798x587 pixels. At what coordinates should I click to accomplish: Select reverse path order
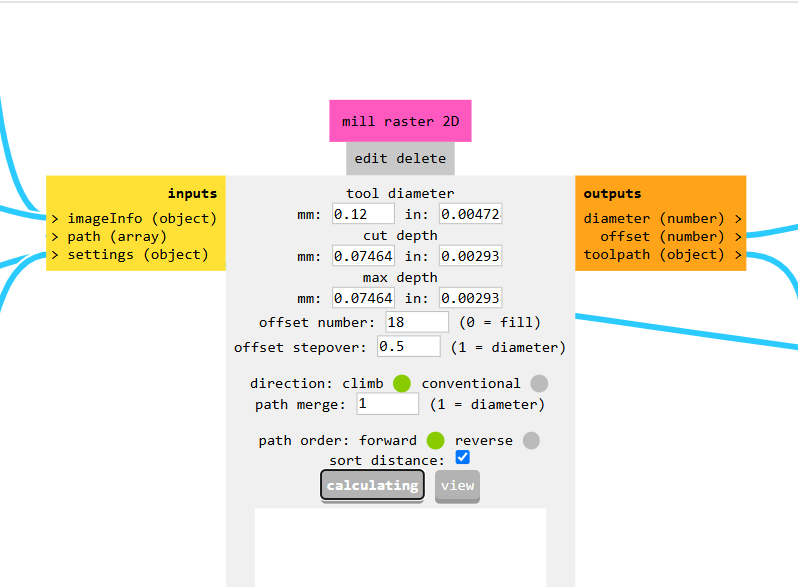(x=531, y=440)
